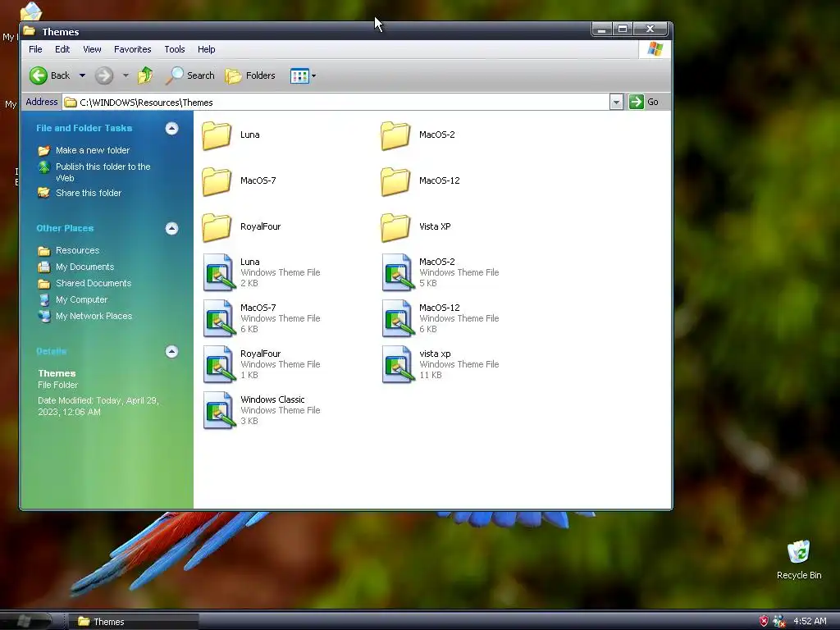This screenshot has height=630, width=840.
Task: Open My Documents from Other Places
Action: pos(76,267)
